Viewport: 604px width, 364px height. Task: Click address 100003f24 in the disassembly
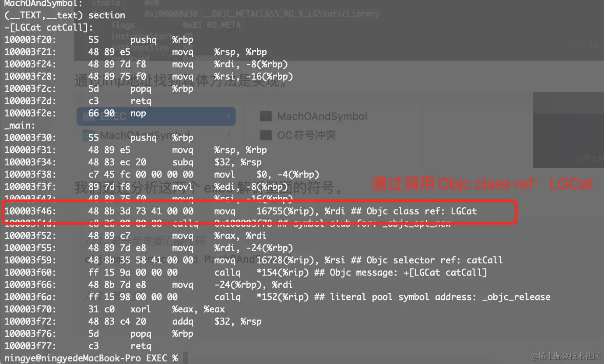click(x=30, y=64)
